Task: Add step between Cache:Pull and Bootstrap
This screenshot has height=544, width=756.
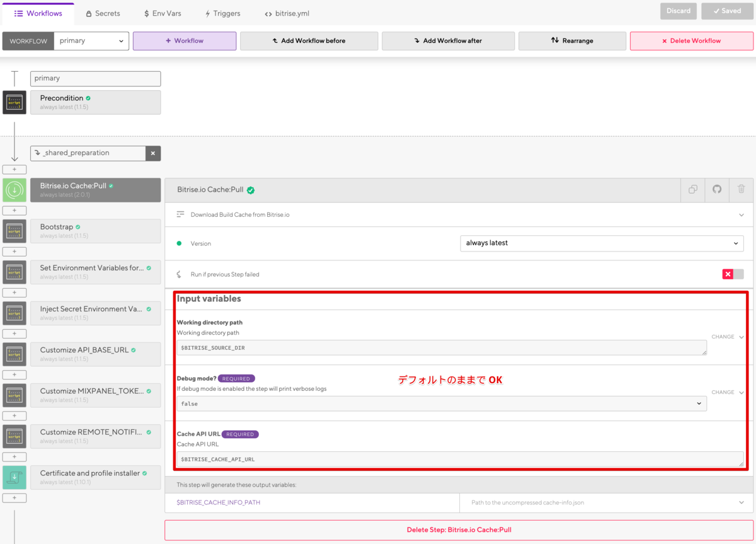Action: 14,211
